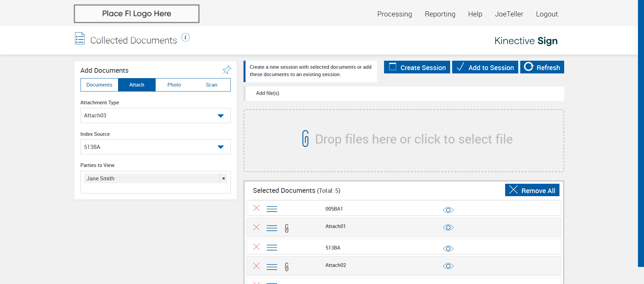Preview Attach01 using the eye icon

448,228
